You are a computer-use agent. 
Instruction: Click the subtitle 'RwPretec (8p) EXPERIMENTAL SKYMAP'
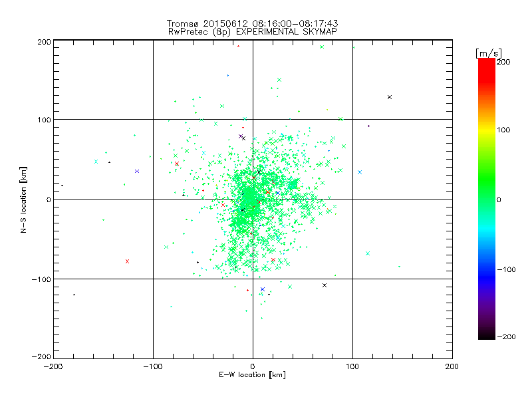tap(253, 31)
